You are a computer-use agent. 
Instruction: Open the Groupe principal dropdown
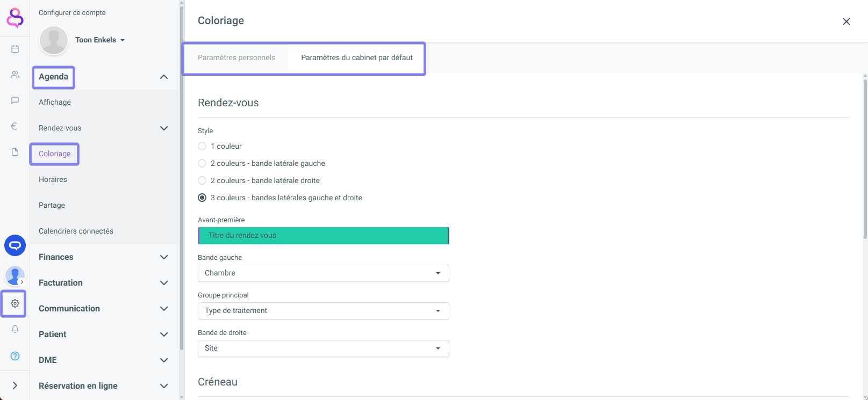click(323, 311)
